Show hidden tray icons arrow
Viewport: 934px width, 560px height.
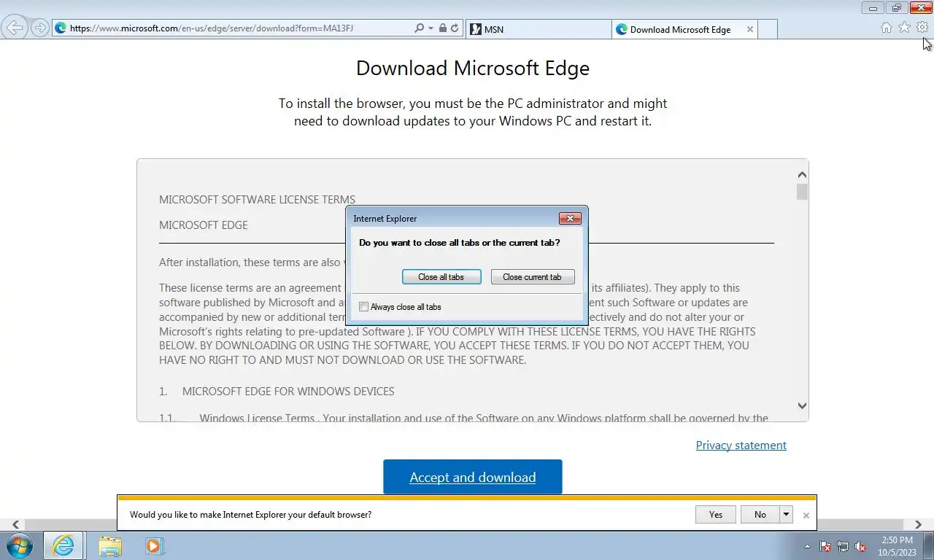coord(807,546)
